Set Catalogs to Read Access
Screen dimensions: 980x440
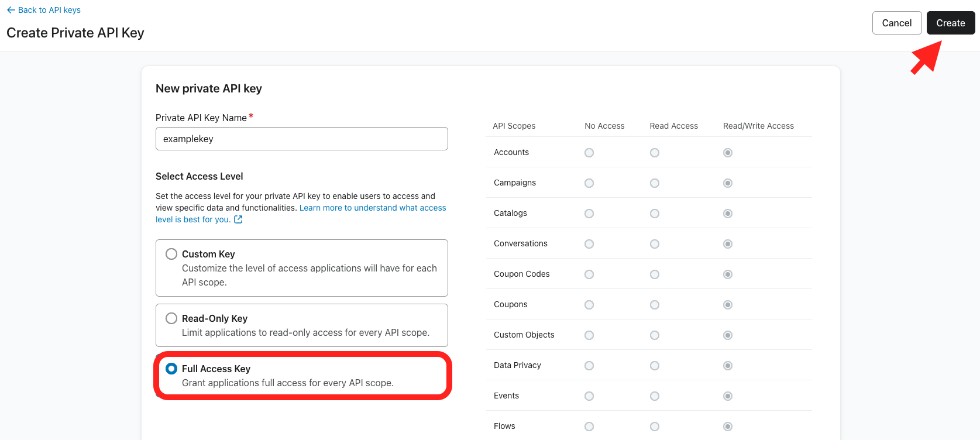click(655, 214)
